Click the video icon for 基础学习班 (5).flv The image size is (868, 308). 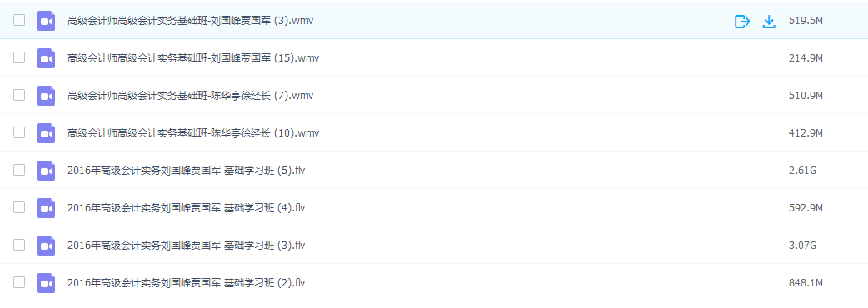(47, 171)
